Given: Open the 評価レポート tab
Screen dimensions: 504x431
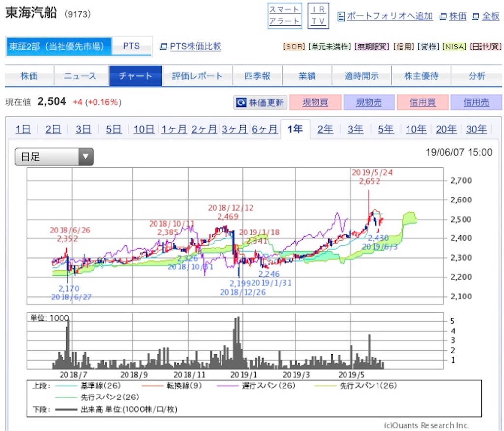Looking at the screenshot, I should [197, 76].
